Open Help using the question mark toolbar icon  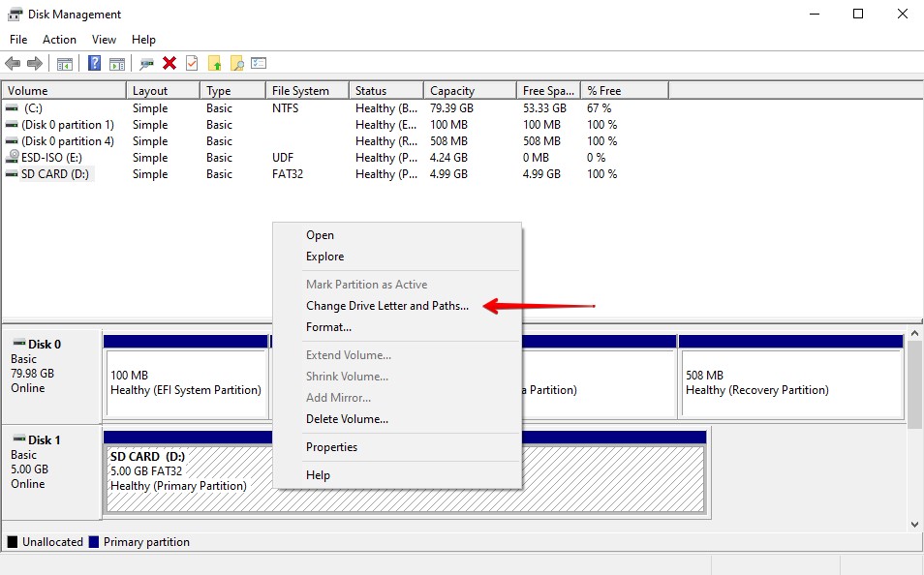pyautogui.click(x=93, y=62)
